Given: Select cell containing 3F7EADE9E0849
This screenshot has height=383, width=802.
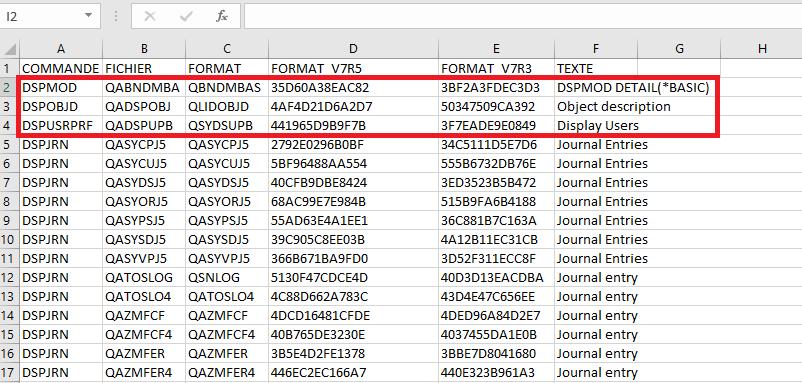Looking at the screenshot, I should click(496, 125).
